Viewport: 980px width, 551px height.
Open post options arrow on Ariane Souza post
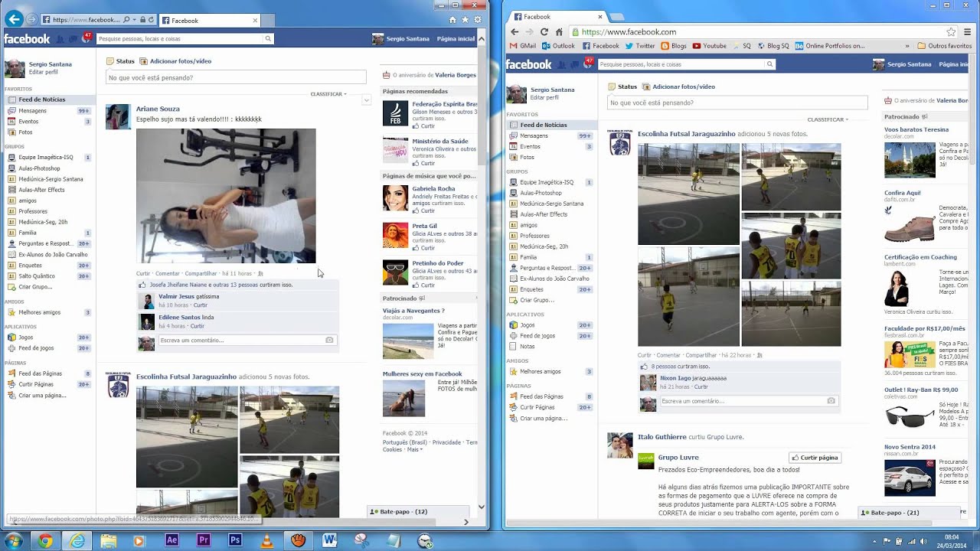366,100
